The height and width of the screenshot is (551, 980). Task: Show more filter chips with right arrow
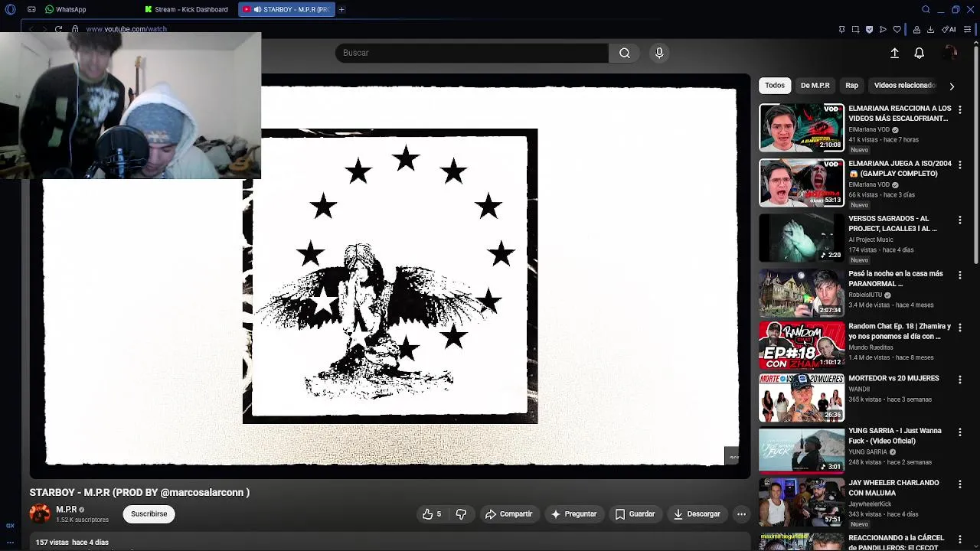coord(952,86)
